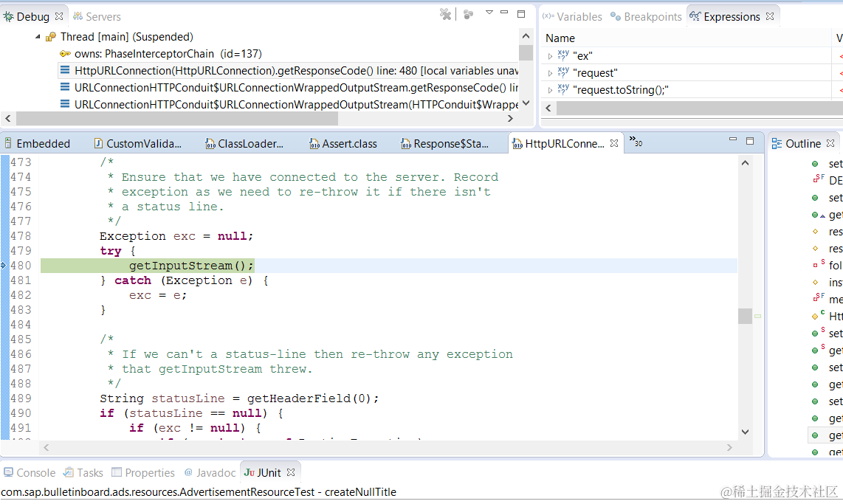
Task: Open the Assert.class editor tab
Action: [x=343, y=143]
